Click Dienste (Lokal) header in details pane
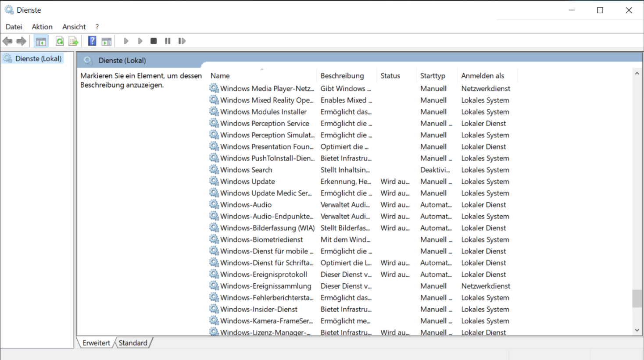Screen dimensions: 644x360 pos(122,61)
